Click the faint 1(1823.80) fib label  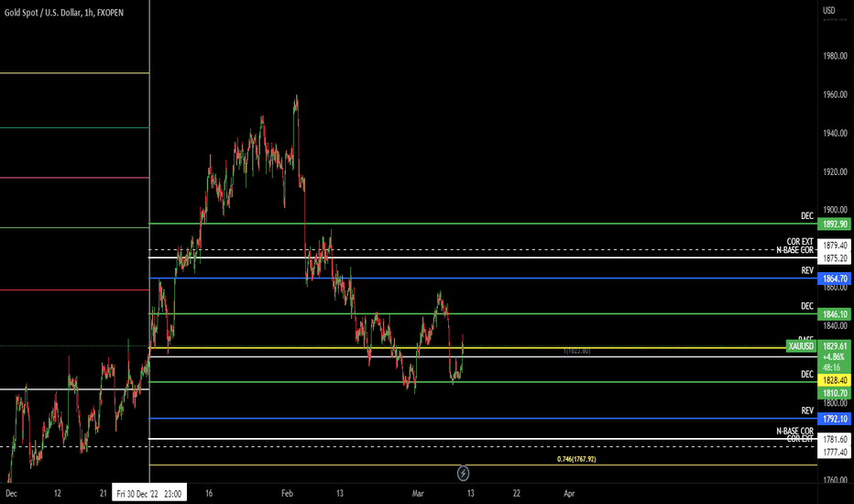click(x=576, y=351)
